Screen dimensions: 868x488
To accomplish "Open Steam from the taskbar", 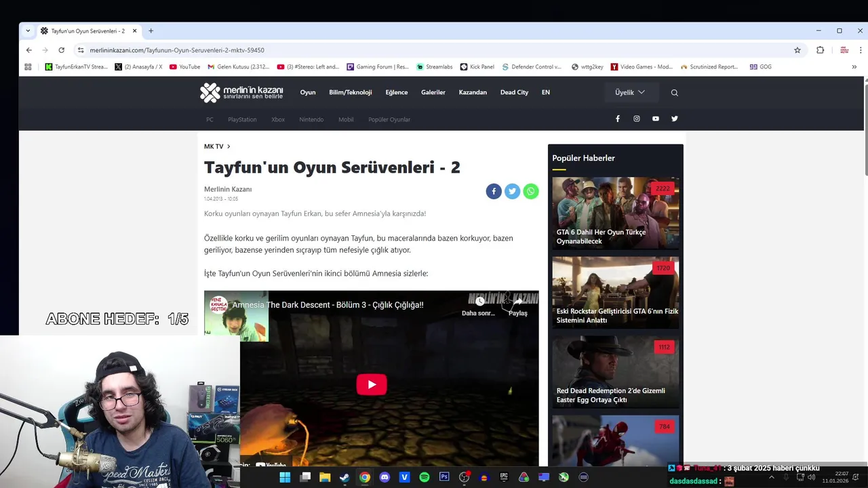I will click(344, 477).
